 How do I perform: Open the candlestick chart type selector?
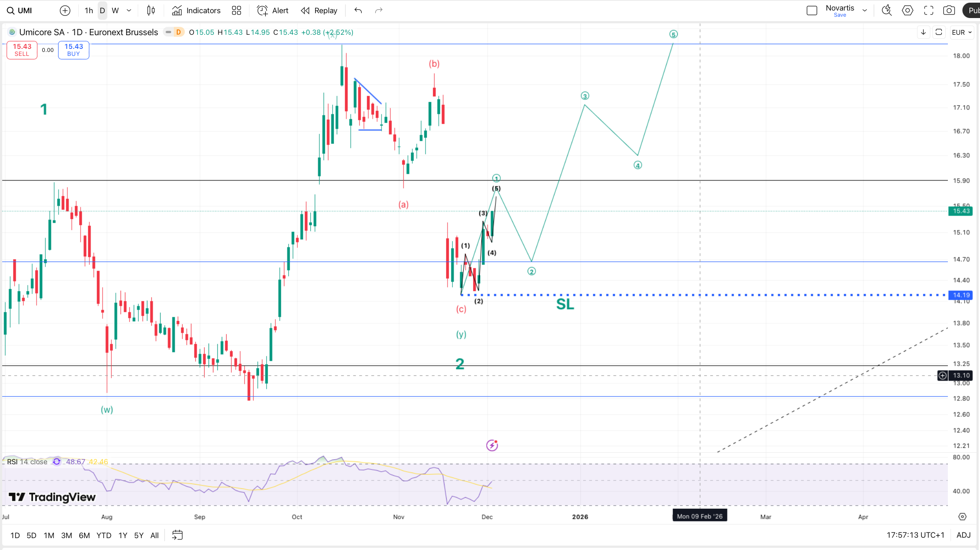pyautogui.click(x=151, y=11)
